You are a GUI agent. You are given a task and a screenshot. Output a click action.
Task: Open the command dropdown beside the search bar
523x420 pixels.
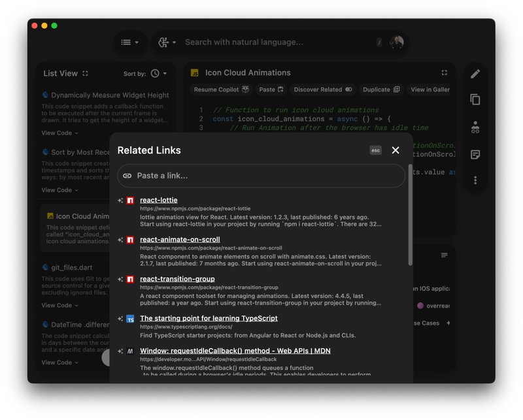tap(167, 42)
